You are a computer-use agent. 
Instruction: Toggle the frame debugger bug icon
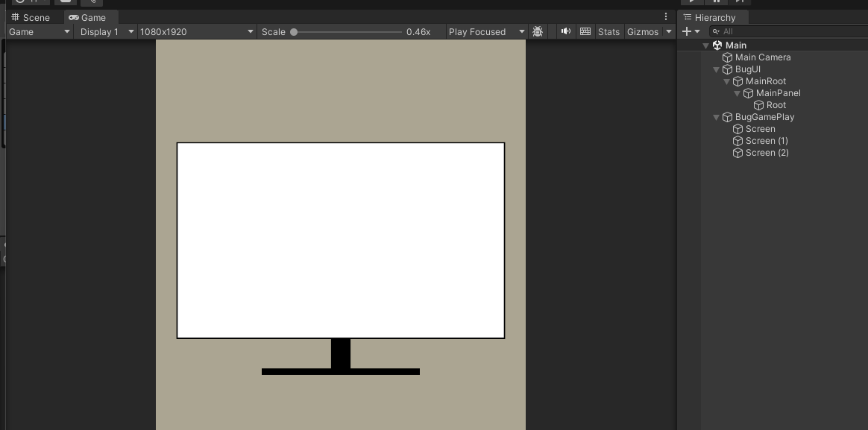pos(538,31)
